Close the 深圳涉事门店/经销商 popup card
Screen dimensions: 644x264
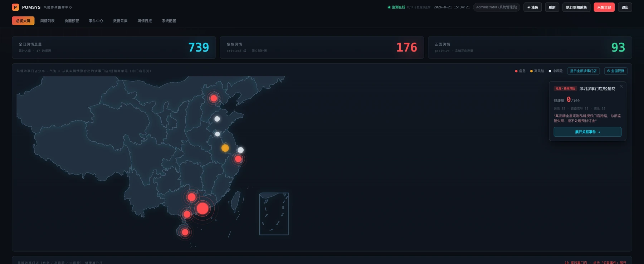(x=621, y=86)
